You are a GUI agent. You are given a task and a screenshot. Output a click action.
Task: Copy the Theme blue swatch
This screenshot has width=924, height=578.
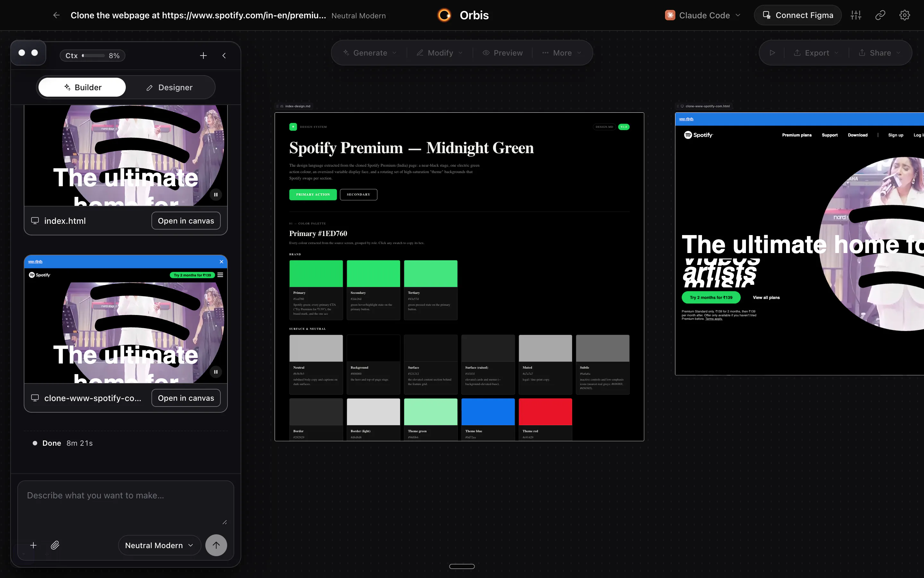[x=488, y=412]
